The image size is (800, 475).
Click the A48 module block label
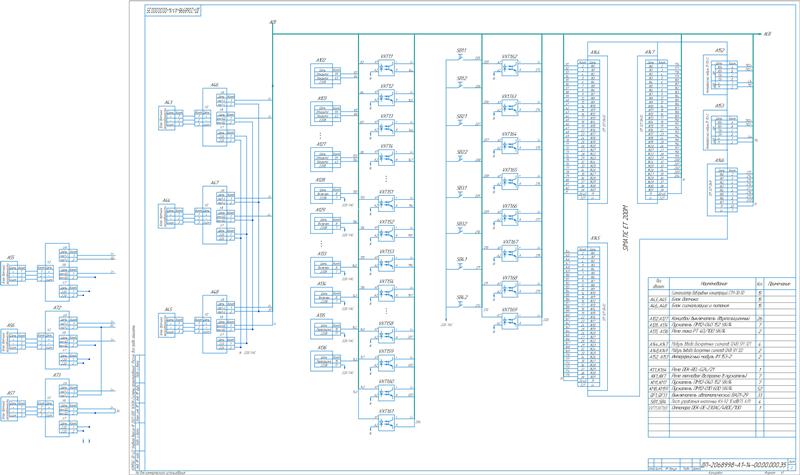215,292
